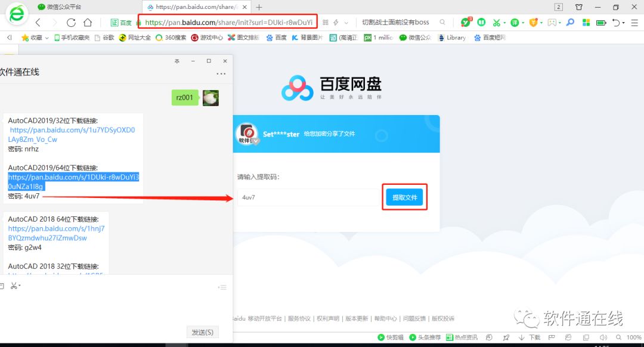Open the AutoCAD2019/64位 highlighted download link
The width and height of the screenshot is (644, 347).
click(73, 181)
